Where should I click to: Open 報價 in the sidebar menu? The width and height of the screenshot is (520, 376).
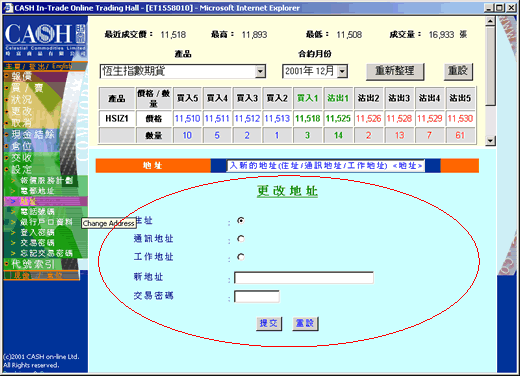point(22,76)
